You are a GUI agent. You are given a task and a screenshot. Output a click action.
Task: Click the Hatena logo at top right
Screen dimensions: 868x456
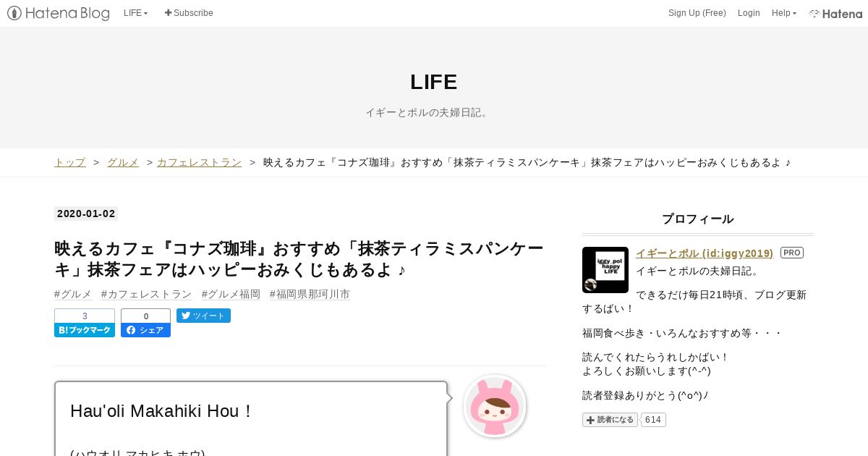click(x=835, y=13)
